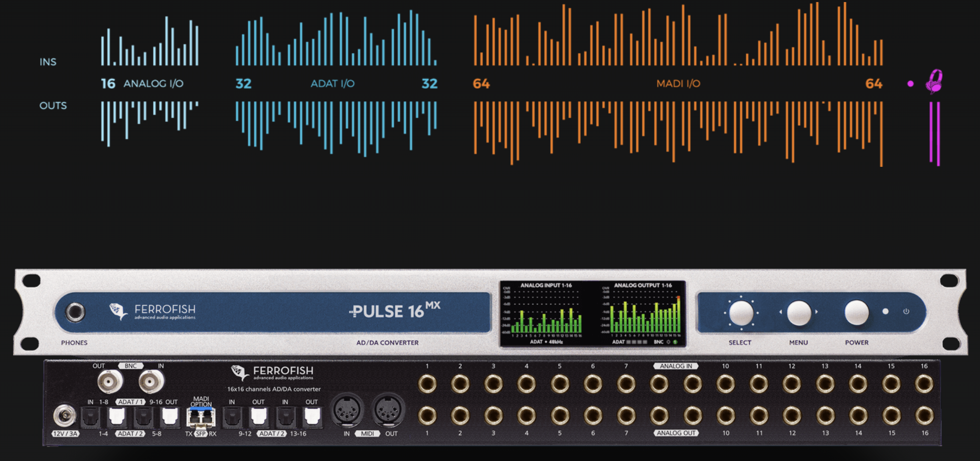Click the Ferrofish fish logo on rear panel
The height and width of the screenshot is (461, 980).
point(239,373)
